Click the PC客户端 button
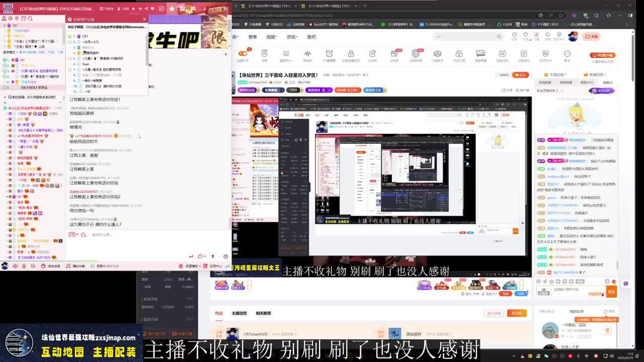This screenshot has width=644, height=362. (x=603, y=55)
